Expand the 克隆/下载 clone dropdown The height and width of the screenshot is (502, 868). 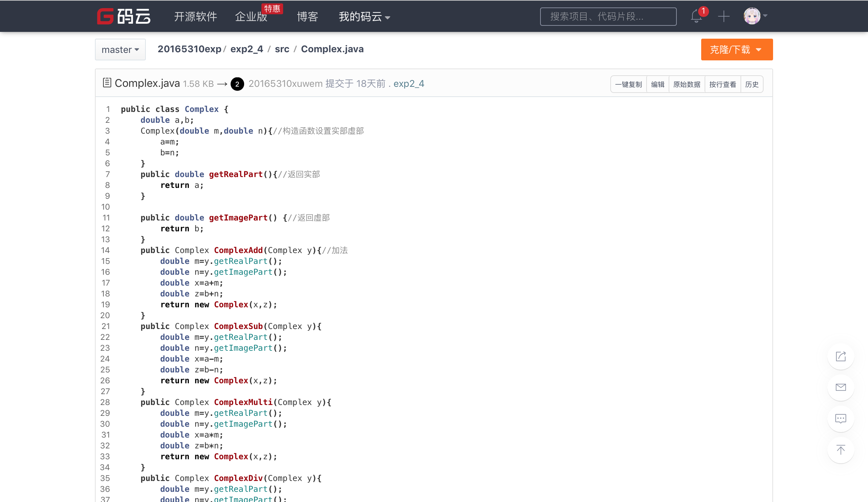[736, 50]
